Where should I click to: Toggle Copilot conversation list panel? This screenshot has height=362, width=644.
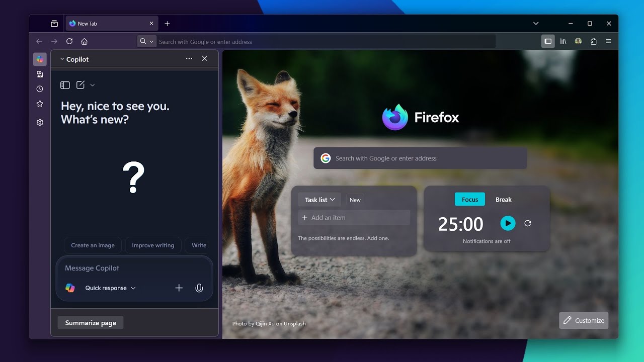pos(65,85)
